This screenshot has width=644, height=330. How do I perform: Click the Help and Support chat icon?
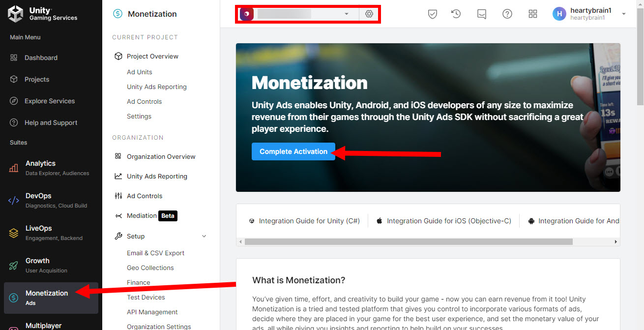(14, 122)
